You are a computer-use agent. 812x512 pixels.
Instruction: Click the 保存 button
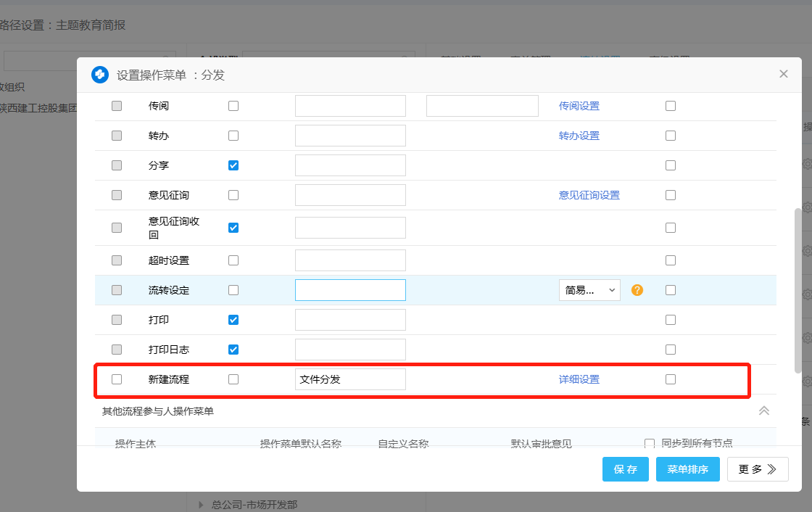click(625, 469)
